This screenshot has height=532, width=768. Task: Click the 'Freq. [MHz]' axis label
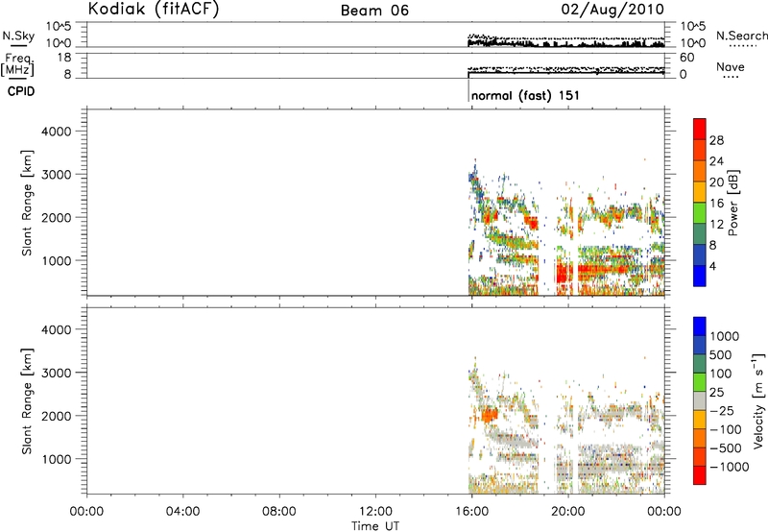click(x=18, y=64)
